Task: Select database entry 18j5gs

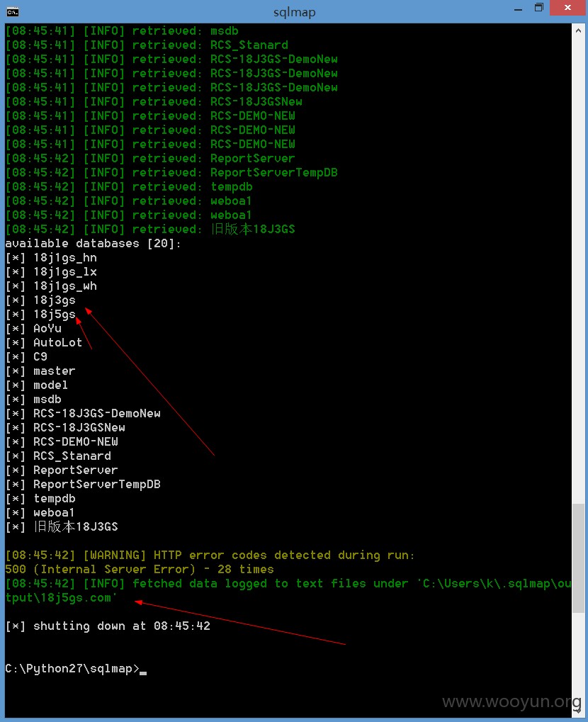Action: point(55,315)
